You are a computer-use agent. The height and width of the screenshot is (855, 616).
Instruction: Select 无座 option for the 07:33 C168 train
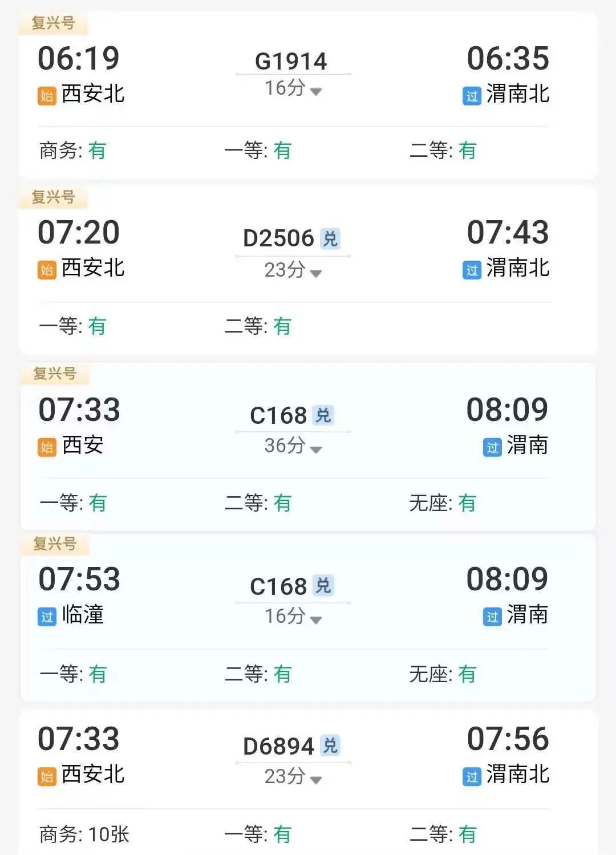pyautogui.click(x=442, y=503)
